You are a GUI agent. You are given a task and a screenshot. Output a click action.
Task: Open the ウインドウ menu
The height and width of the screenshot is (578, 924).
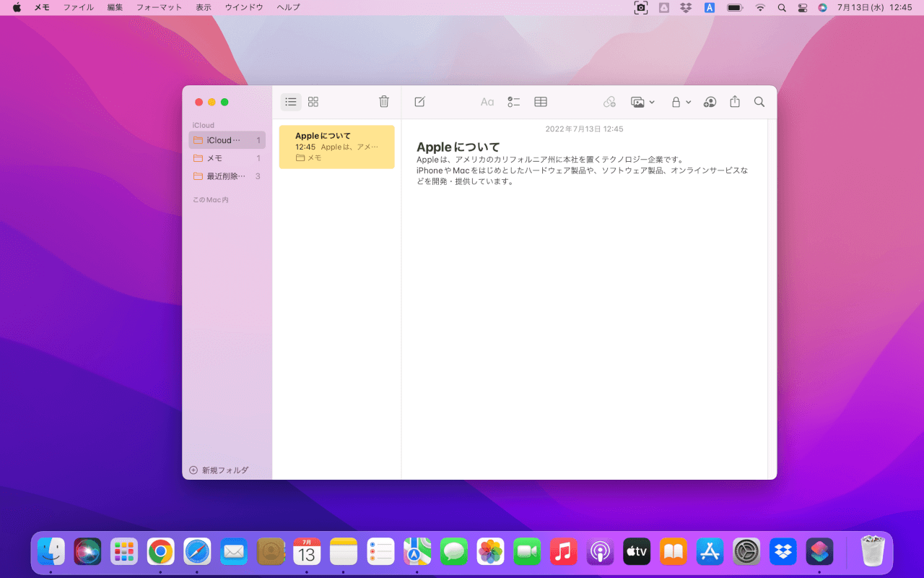tap(244, 7)
